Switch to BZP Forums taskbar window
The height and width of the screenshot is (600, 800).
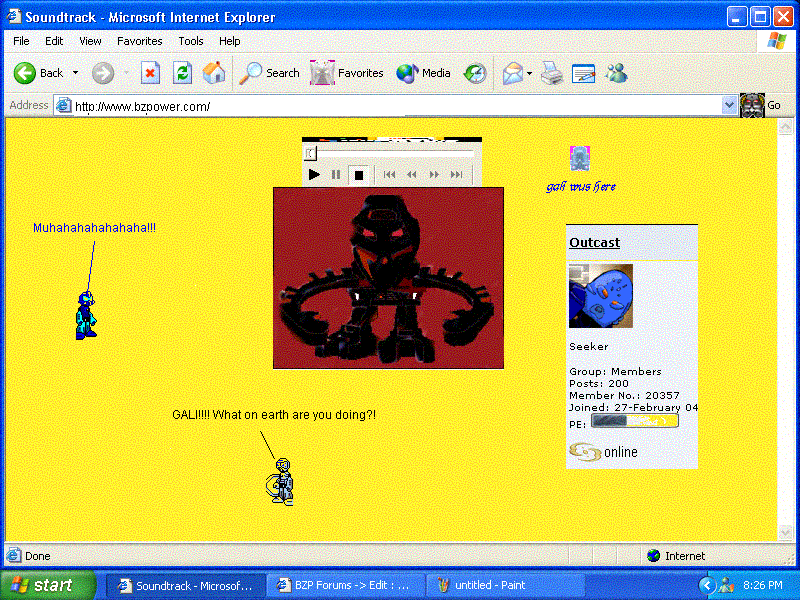346,585
